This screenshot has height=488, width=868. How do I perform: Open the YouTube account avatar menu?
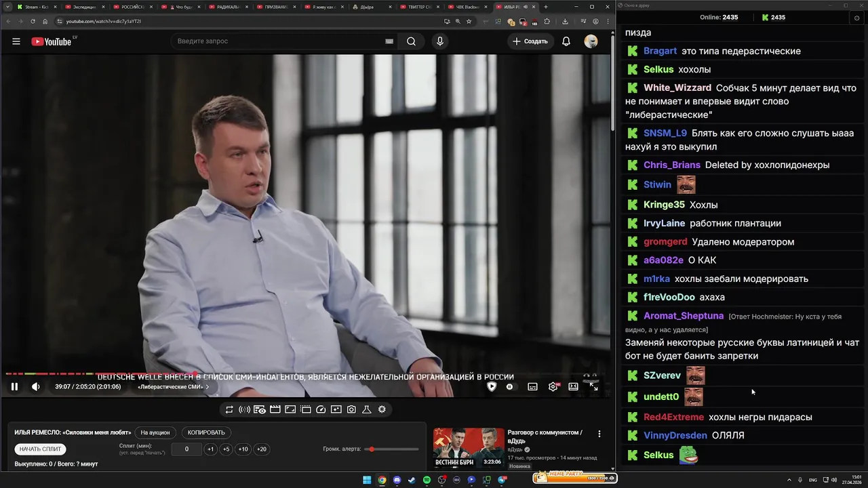[x=591, y=41]
